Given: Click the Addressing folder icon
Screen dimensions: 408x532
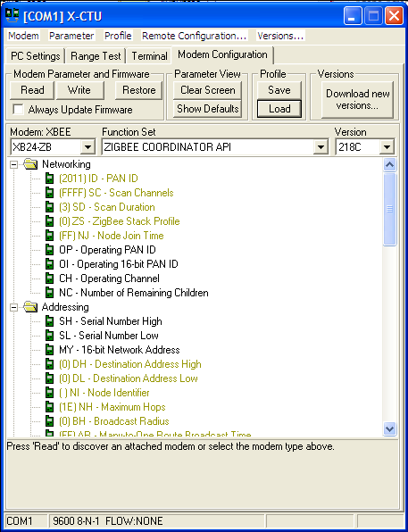Looking at the screenshot, I should point(30,307).
